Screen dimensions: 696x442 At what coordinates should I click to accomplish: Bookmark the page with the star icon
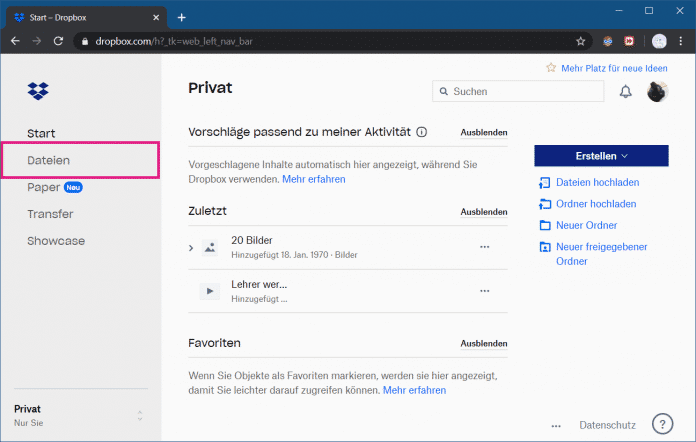point(580,41)
